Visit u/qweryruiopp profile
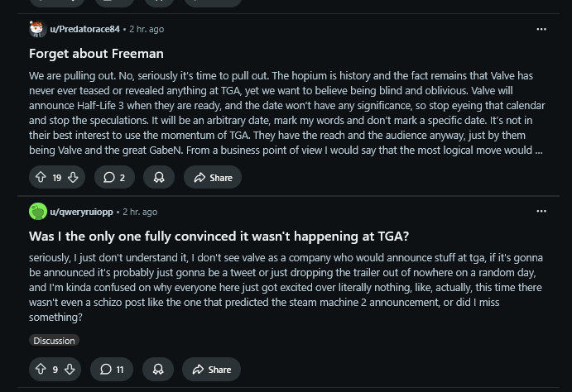The height and width of the screenshot is (392, 572). click(81, 212)
